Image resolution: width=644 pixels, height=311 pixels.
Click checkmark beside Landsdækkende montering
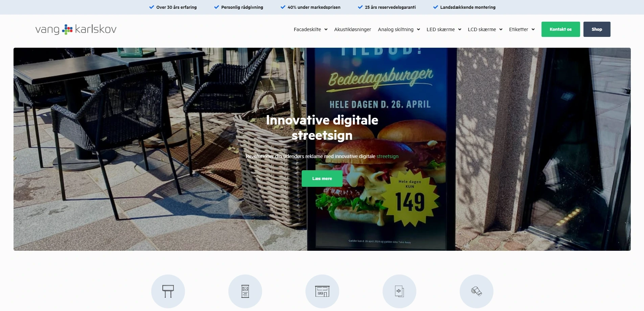point(436,7)
